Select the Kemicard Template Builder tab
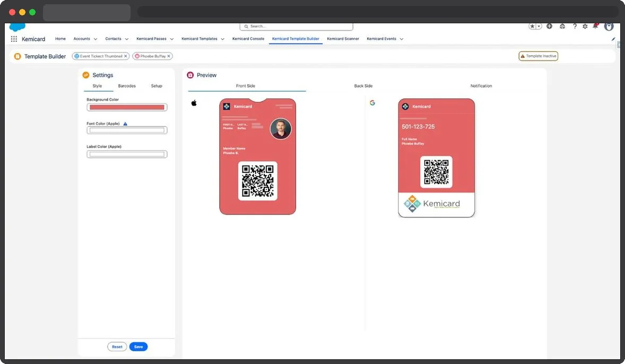This screenshot has width=625, height=364. coord(296,39)
